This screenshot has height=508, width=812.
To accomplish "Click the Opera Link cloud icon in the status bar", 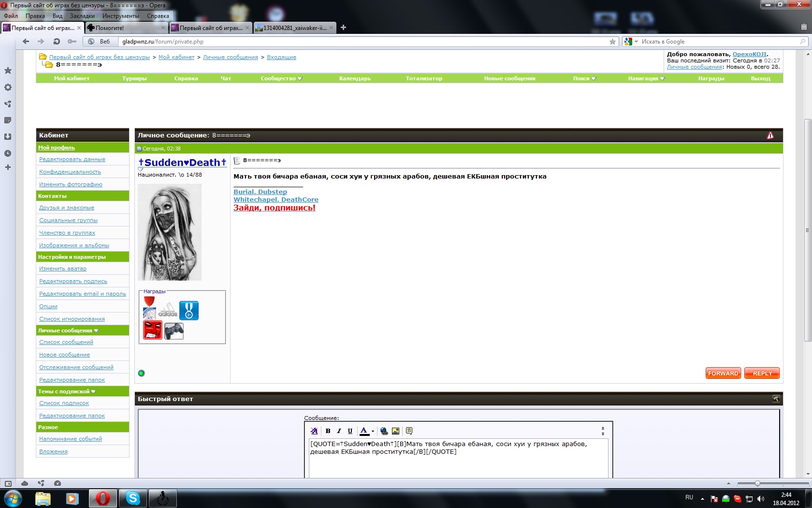I will click(x=25, y=483).
